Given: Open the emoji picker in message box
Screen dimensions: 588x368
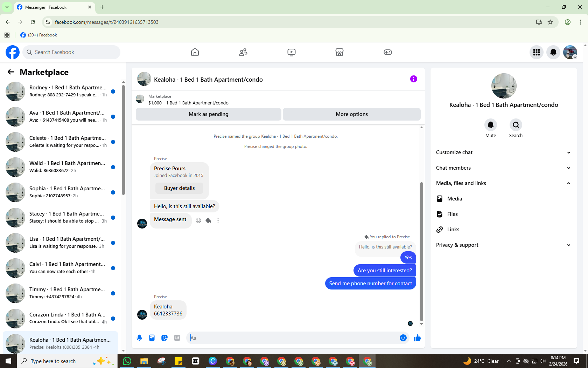Looking at the screenshot, I should pos(403,338).
